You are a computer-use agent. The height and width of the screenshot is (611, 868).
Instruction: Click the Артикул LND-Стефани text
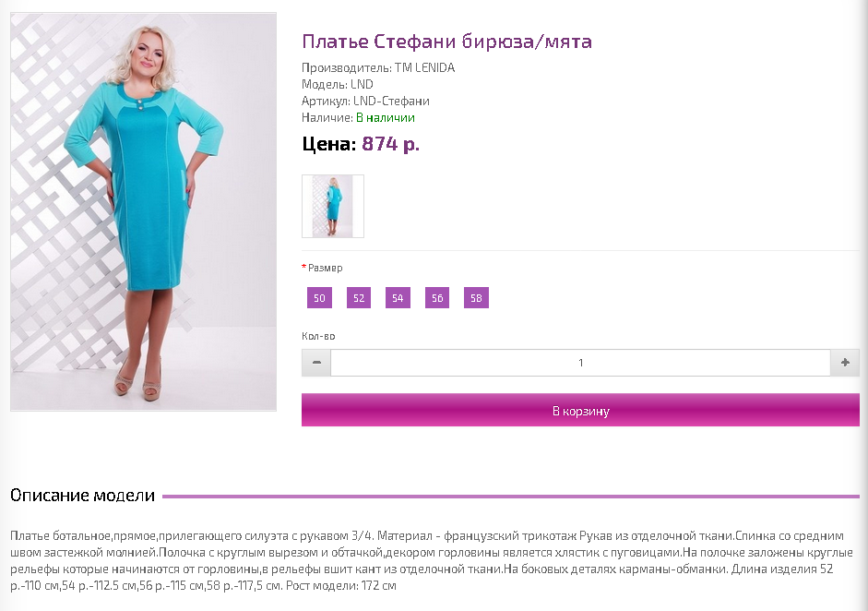tap(365, 102)
